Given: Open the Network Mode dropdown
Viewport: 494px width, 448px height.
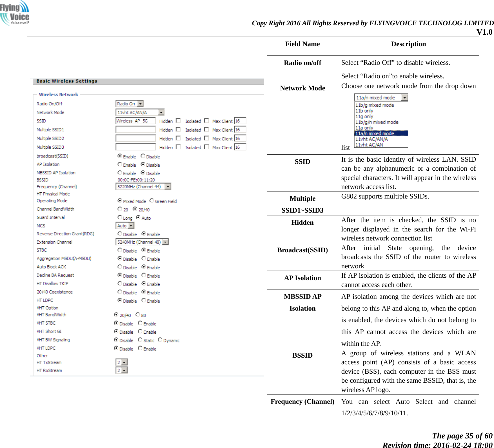Looking at the screenshot, I should point(161,112).
